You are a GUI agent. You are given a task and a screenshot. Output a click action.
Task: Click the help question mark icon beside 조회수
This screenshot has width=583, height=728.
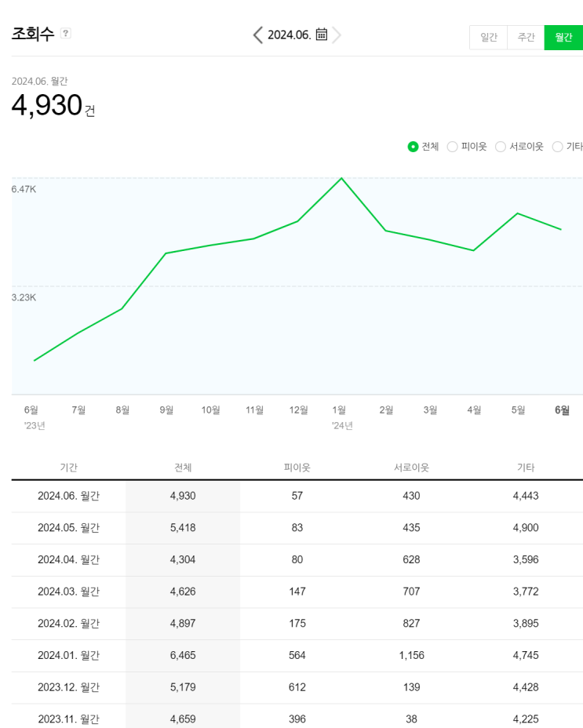click(66, 33)
